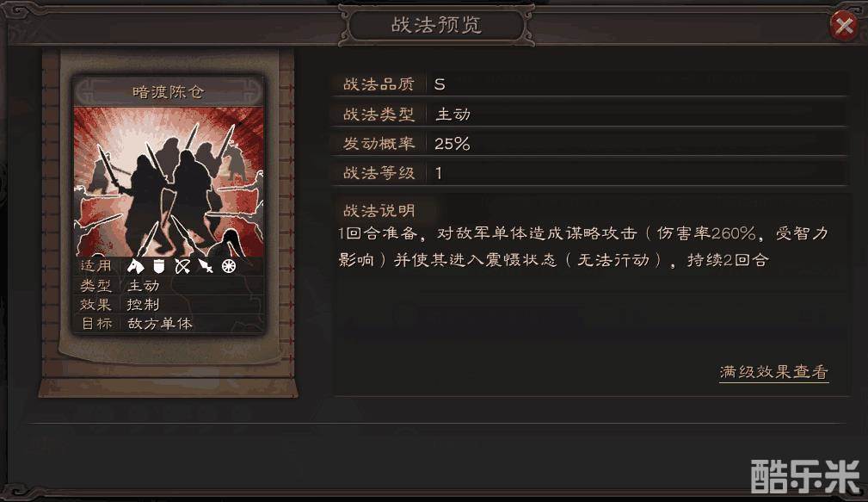The height and width of the screenshot is (502, 868).
Task: Click the wheel siege troop icon
Action: point(229,267)
